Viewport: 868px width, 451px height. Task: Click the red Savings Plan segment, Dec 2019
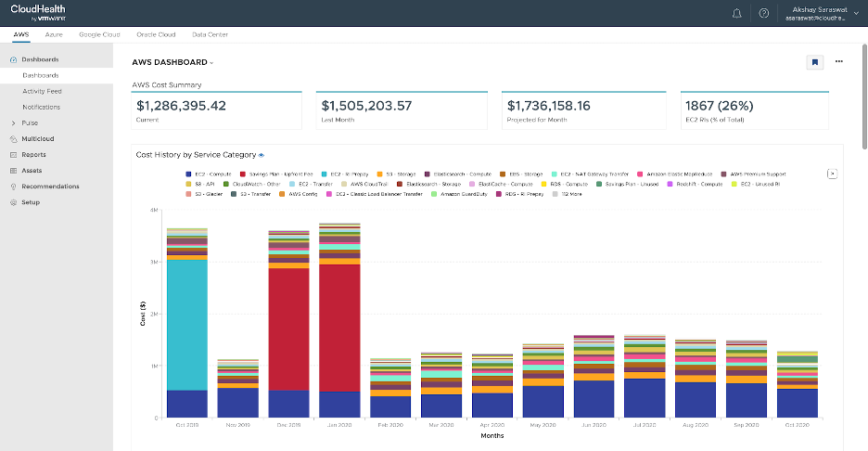point(289,329)
